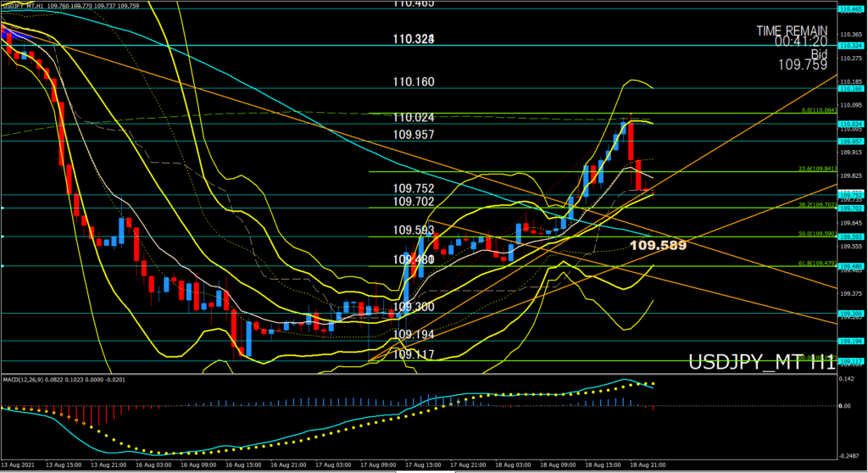Image resolution: width=868 pixels, height=473 pixels.
Task: Click the cyan 109.300 axis price tag
Action: [x=851, y=314]
